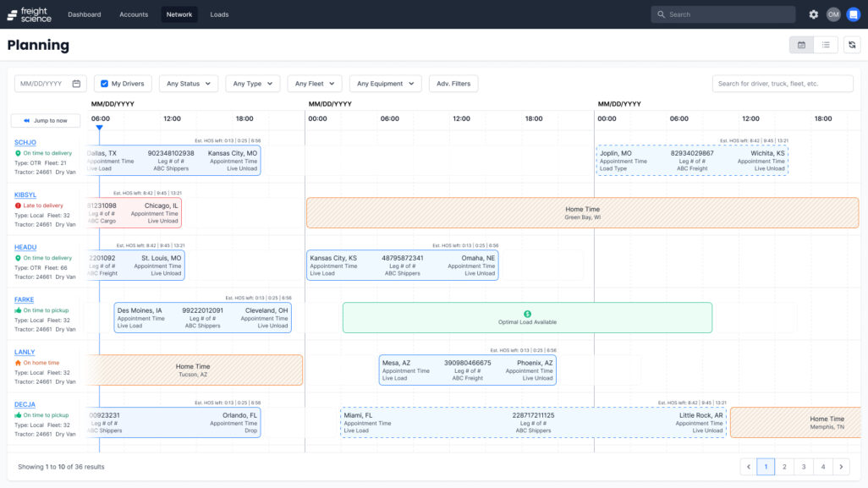Click the date picker field

pos(50,84)
